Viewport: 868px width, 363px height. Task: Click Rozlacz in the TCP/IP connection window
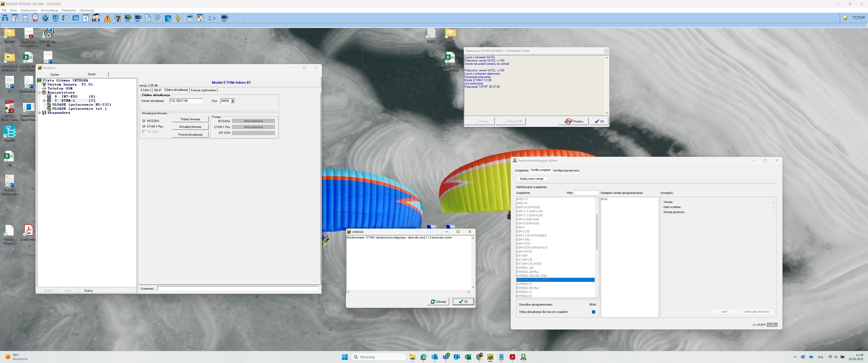tap(574, 121)
